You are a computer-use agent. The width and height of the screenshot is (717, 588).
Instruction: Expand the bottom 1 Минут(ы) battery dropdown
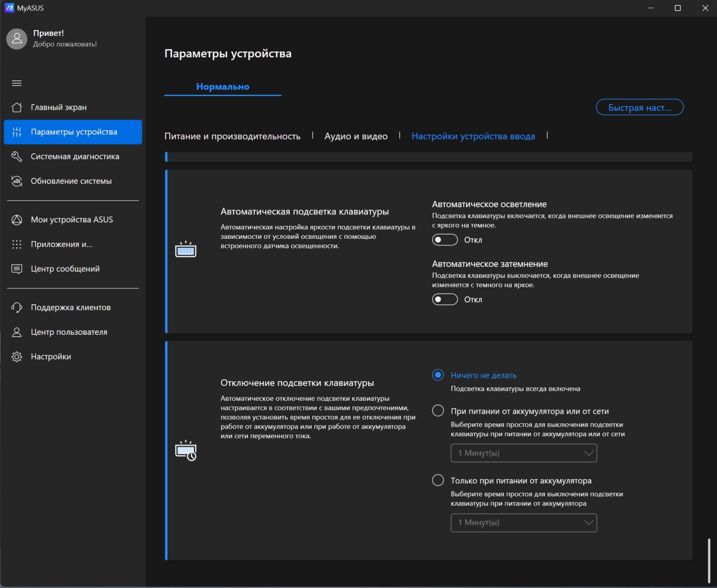tap(523, 523)
